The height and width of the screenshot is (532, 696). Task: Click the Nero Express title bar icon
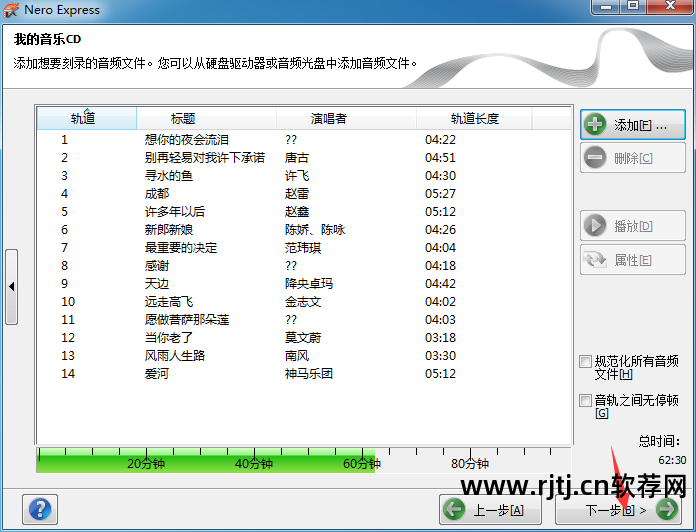[x=11, y=10]
